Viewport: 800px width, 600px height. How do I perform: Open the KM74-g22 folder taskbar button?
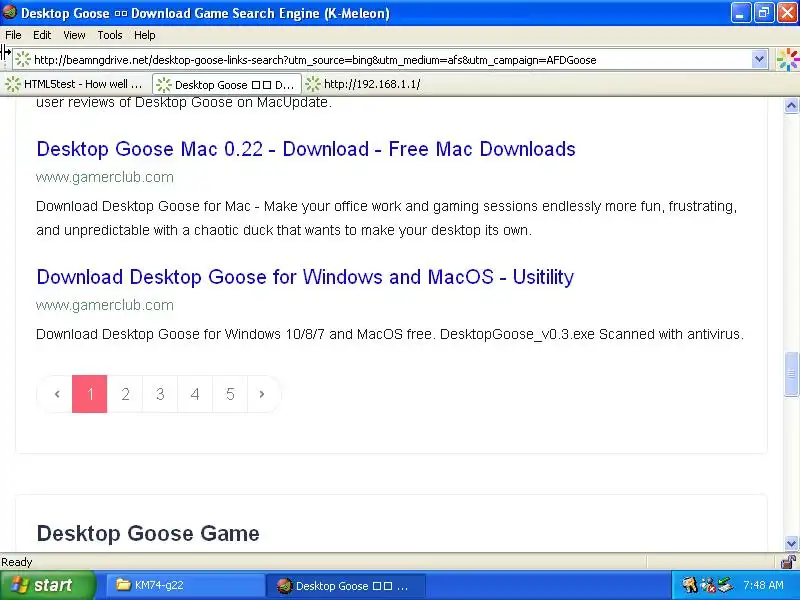tap(185, 585)
